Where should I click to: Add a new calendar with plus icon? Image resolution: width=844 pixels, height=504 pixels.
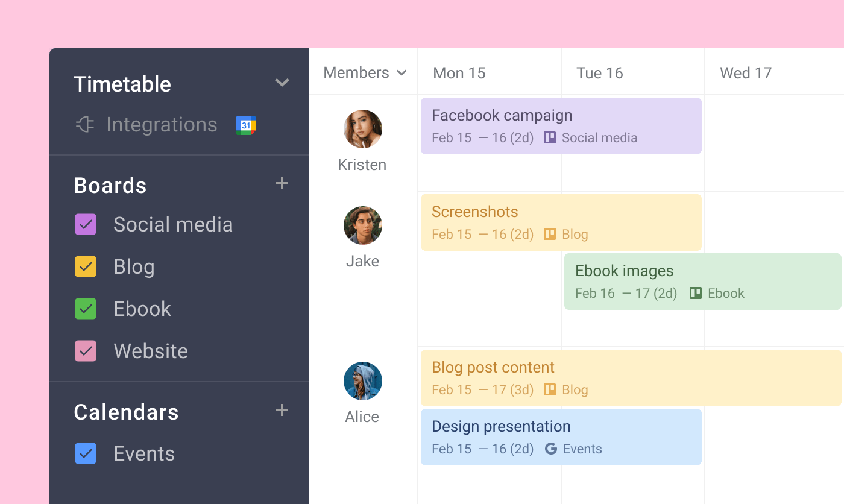[282, 411]
